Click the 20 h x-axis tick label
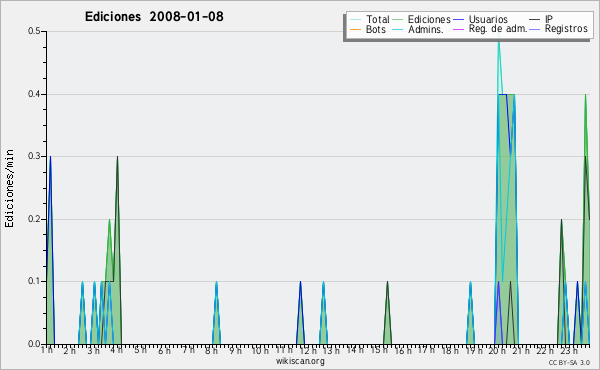600x370 pixels. [x=497, y=351]
